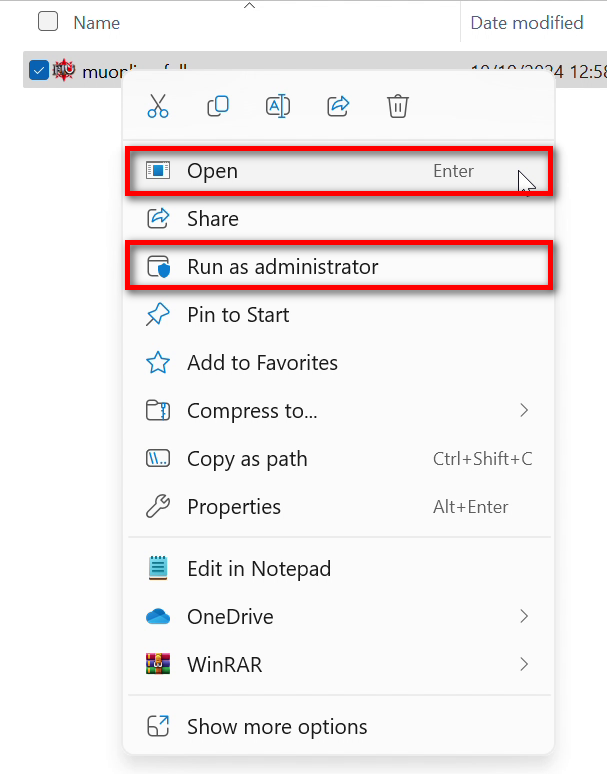
Task: Click the Share arrow icon in top row
Action: pos(338,106)
